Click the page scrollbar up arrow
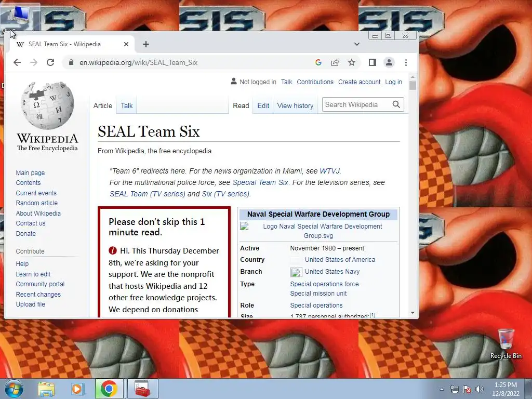Image resolution: width=532 pixels, height=399 pixels. tap(413, 77)
